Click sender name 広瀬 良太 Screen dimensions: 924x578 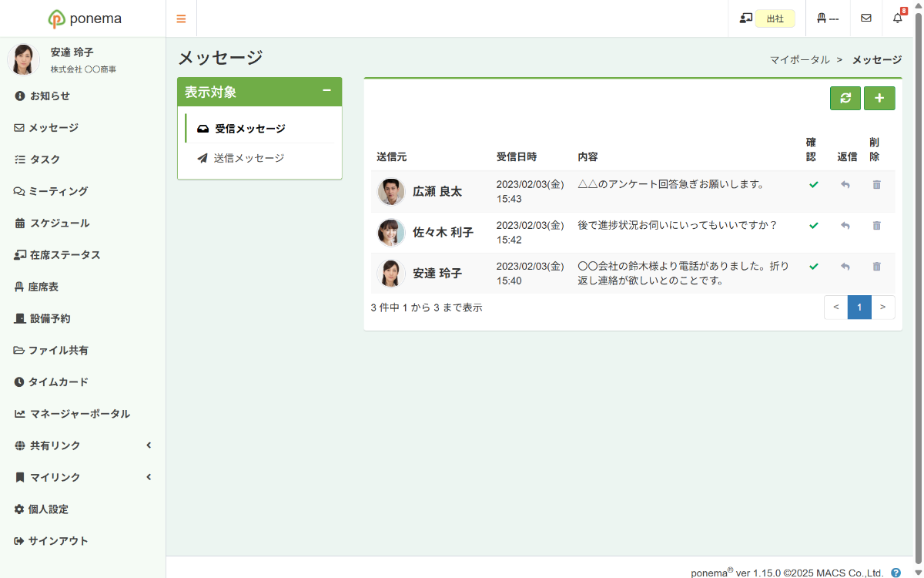437,191
